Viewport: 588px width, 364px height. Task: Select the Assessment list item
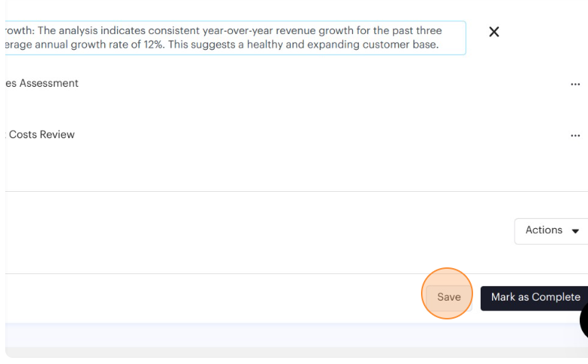(x=42, y=83)
